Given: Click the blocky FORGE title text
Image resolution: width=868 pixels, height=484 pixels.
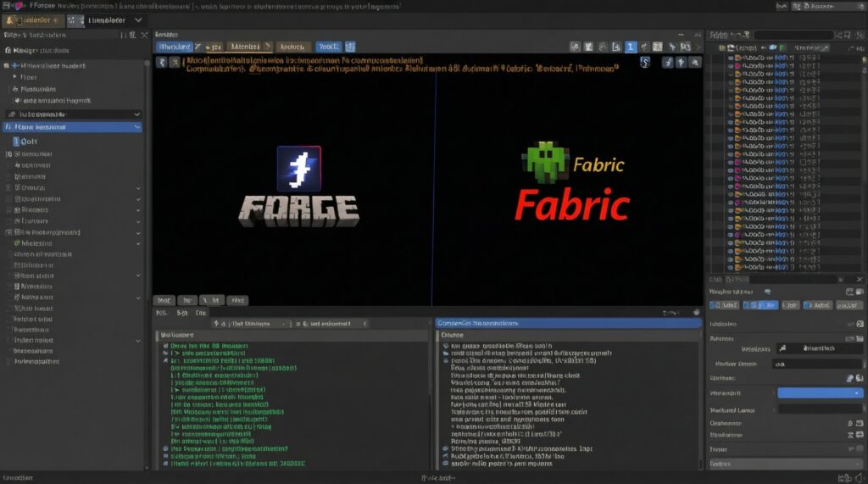Looking at the screenshot, I should click(299, 210).
